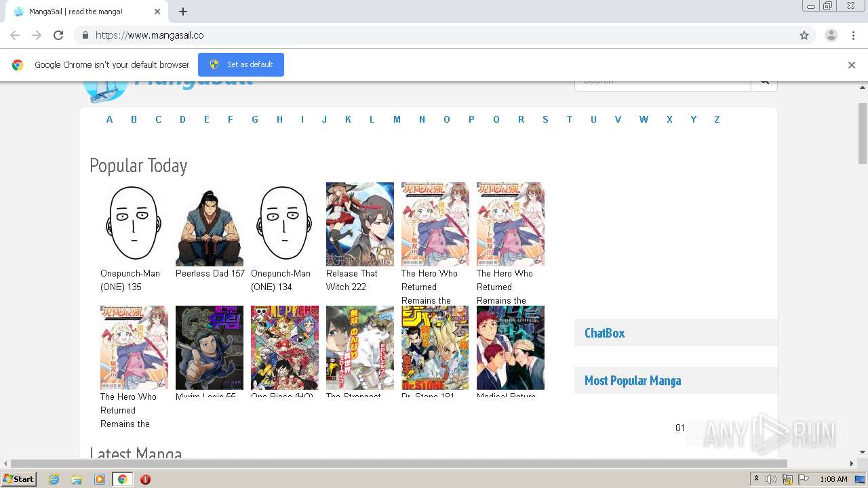Click the Action Center flag icon
The image size is (868, 488).
(x=804, y=479)
